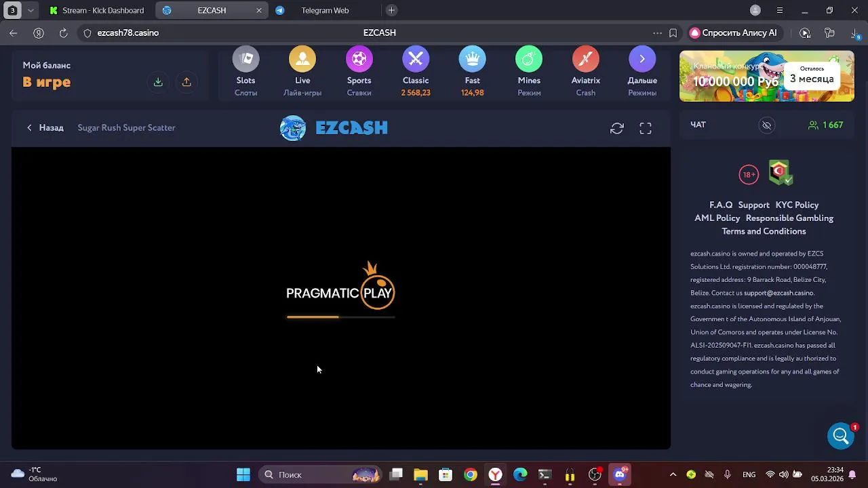Expand the system tray hidden icons
This screenshot has width=868, height=488.
(673, 474)
